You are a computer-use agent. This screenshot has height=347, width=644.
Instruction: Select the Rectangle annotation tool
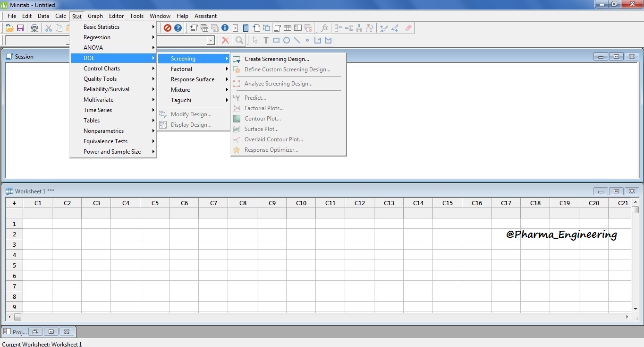tap(276, 40)
